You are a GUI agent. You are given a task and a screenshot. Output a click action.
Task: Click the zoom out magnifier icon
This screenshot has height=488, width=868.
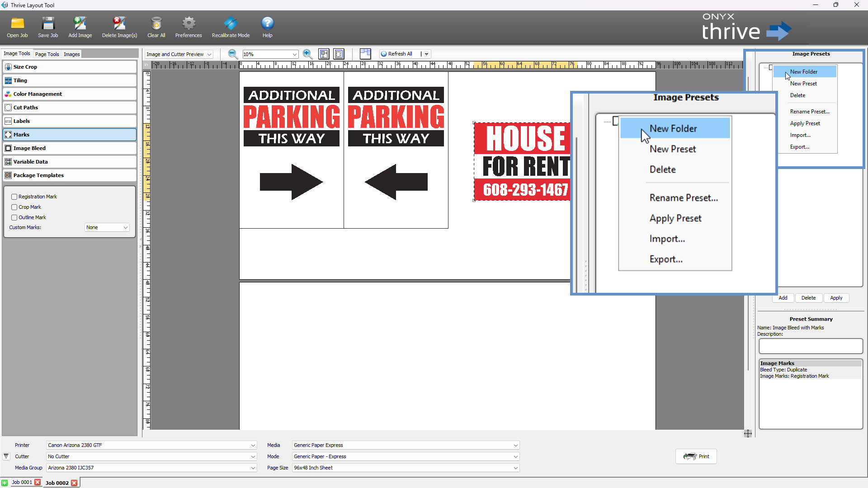coord(233,54)
